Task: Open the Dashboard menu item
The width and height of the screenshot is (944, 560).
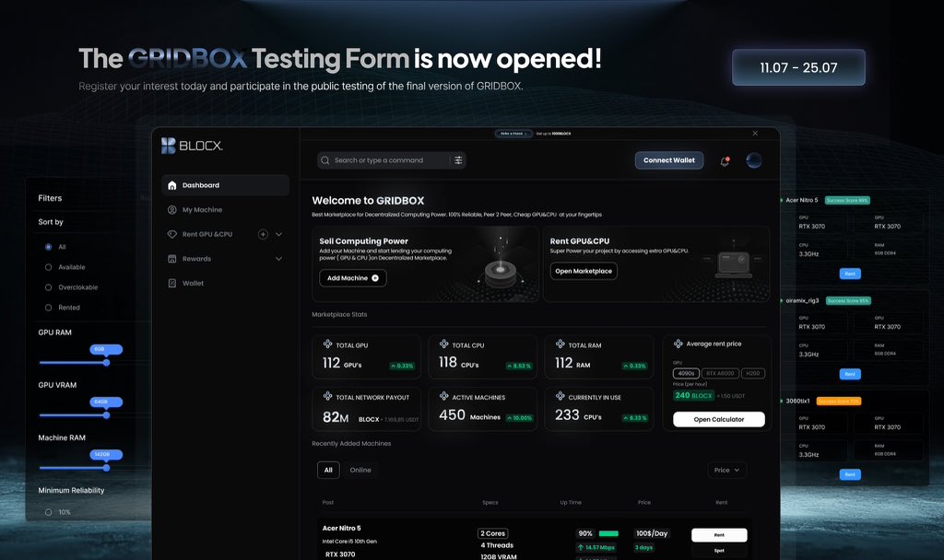Action: click(x=225, y=185)
